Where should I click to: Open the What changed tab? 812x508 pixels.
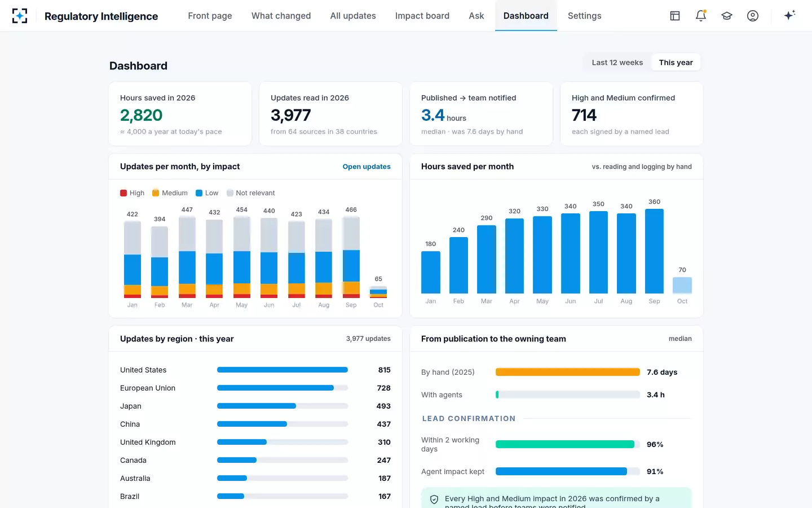point(281,16)
